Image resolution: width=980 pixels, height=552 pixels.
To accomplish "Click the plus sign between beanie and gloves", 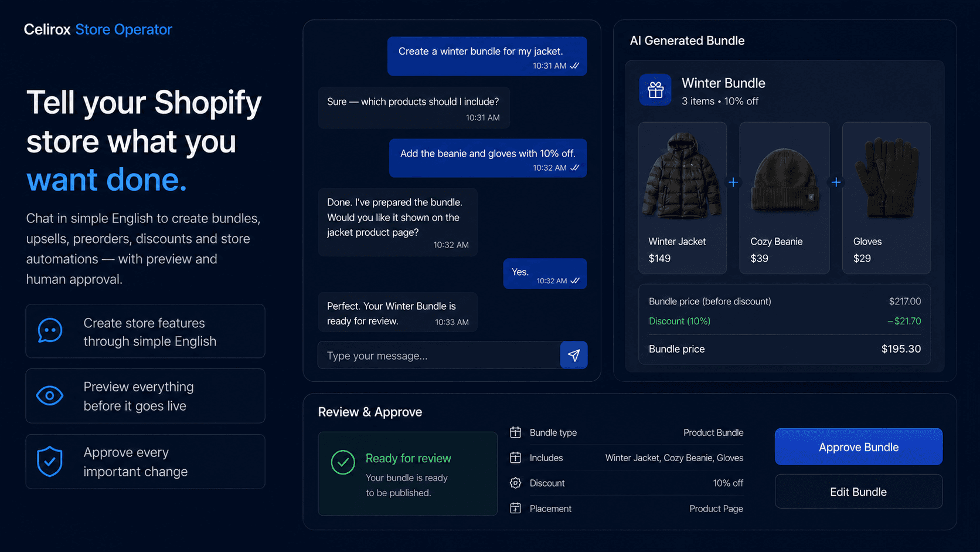I will pos(836,182).
